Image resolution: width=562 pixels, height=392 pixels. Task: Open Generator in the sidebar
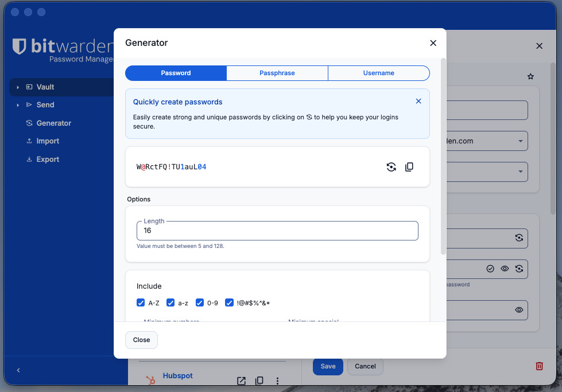(54, 123)
